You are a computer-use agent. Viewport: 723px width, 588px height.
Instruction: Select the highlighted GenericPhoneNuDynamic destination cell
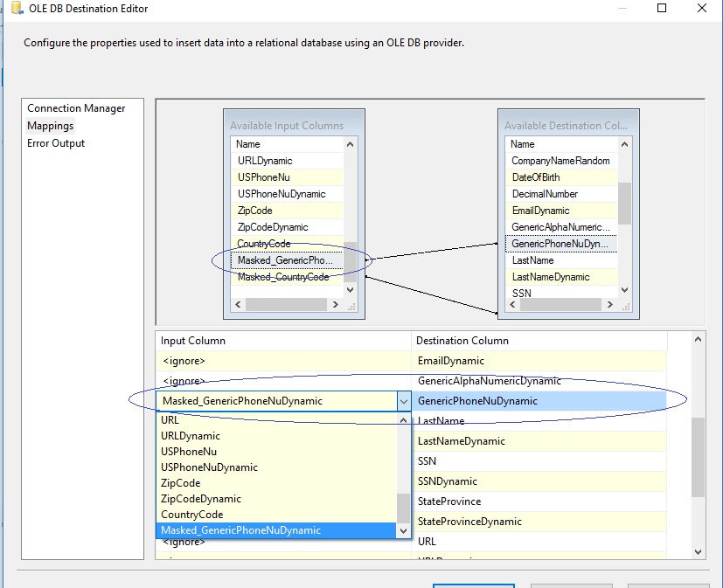[539, 401]
